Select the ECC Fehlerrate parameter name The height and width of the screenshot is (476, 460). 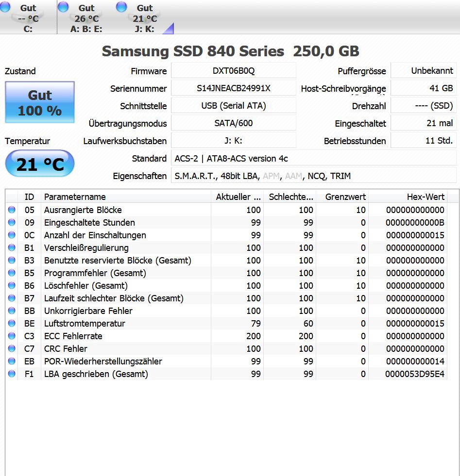tap(73, 336)
